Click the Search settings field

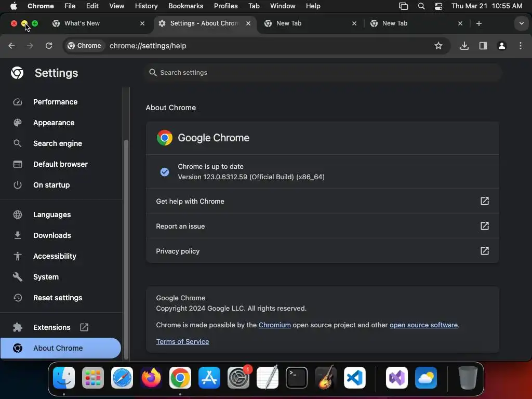(324, 73)
